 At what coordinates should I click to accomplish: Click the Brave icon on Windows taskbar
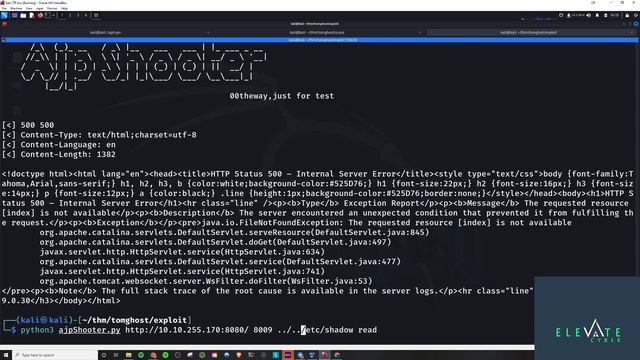pyautogui.click(x=239, y=355)
